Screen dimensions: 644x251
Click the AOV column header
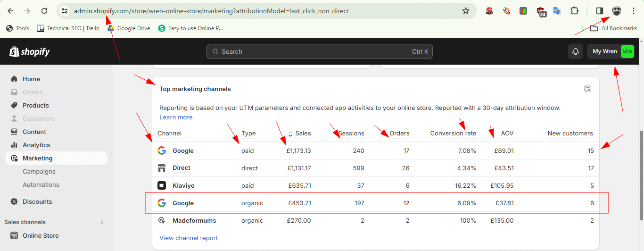click(x=507, y=133)
